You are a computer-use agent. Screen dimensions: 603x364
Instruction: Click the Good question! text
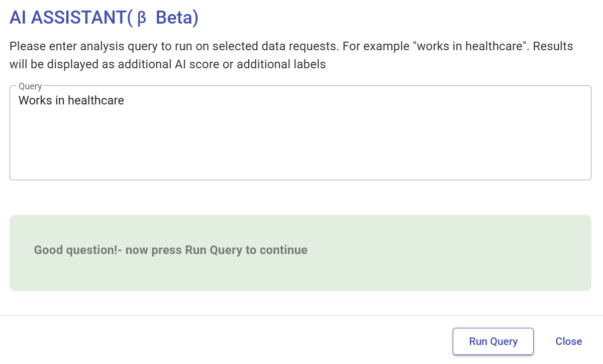(x=75, y=250)
